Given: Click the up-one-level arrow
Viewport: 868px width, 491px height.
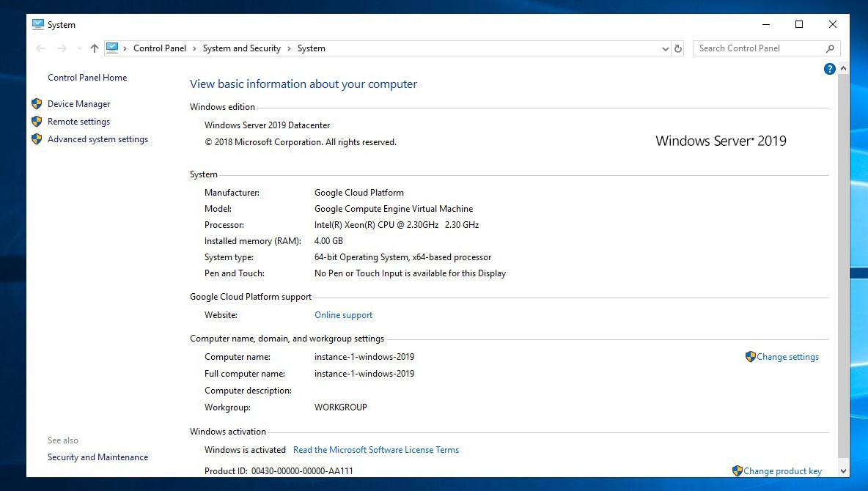Looking at the screenshot, I should pyautogui.click(x=94, y=48).
